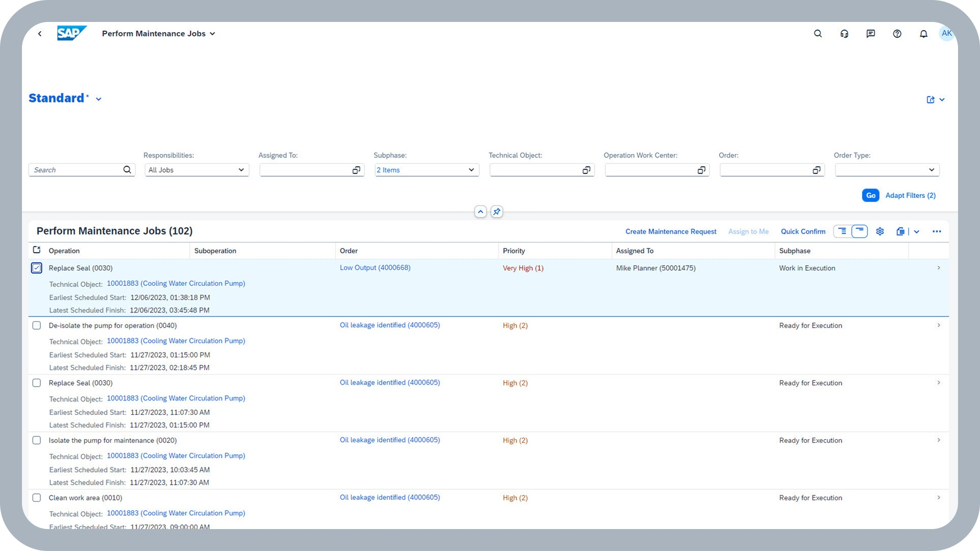The image size is (980, 551).
Task: Collapse the filter header arrow
Action: pos(480,212)
